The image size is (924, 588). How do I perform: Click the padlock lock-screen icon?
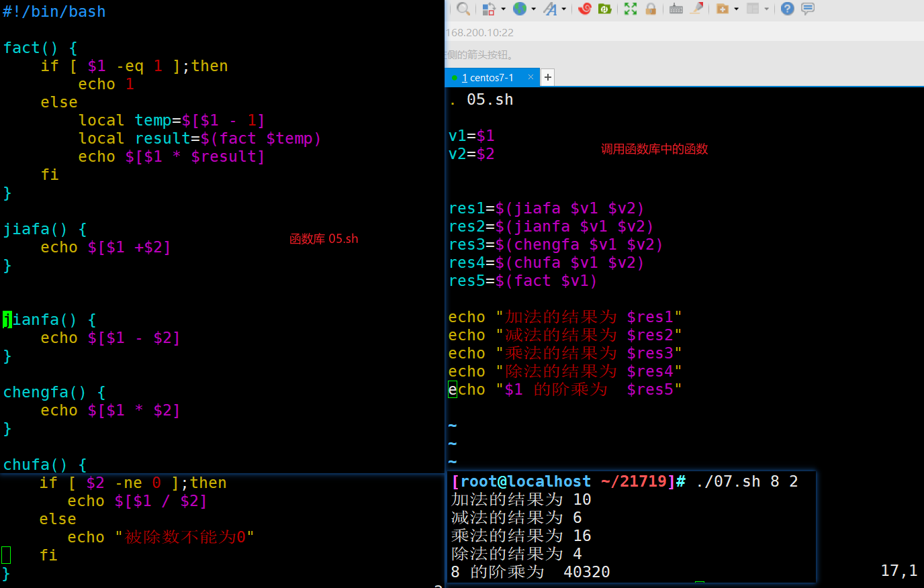(x=651, y=9)
